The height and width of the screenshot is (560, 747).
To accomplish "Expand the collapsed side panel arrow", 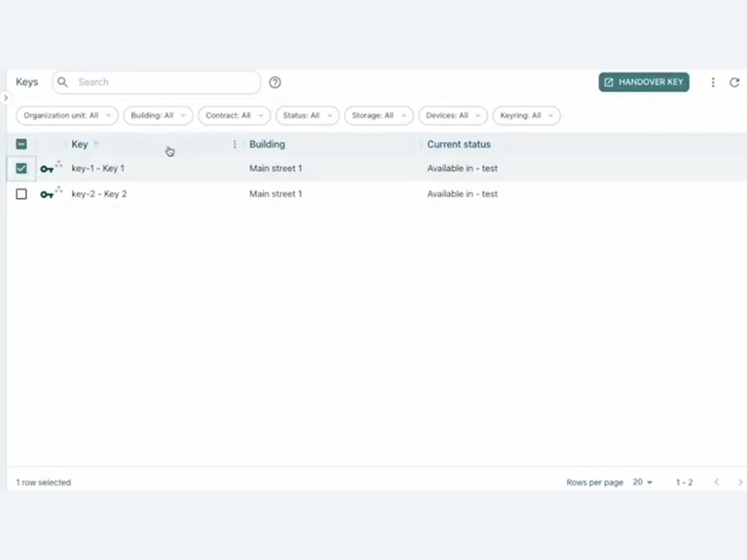I will click(5, 98).
